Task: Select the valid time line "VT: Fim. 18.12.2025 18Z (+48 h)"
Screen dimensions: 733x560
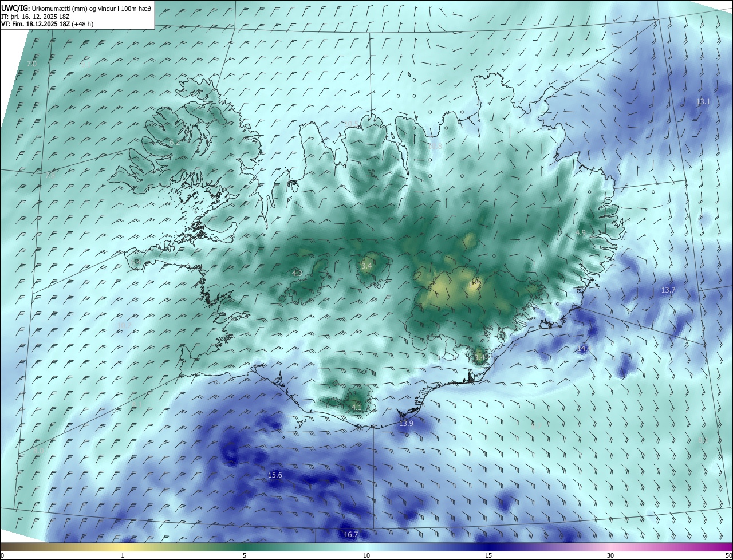Action: coord(48,24)
